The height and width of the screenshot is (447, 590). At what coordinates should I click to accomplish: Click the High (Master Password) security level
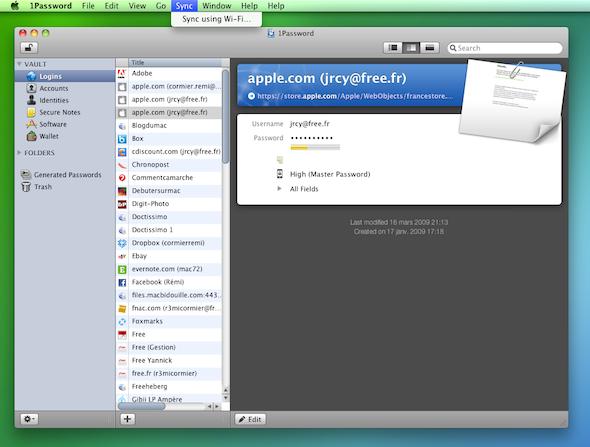[330, 174]
